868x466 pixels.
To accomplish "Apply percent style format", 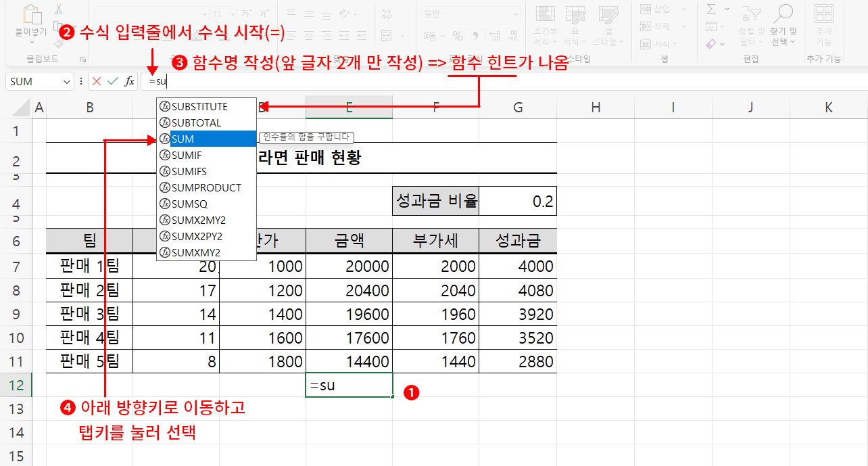I will [458, 36].
